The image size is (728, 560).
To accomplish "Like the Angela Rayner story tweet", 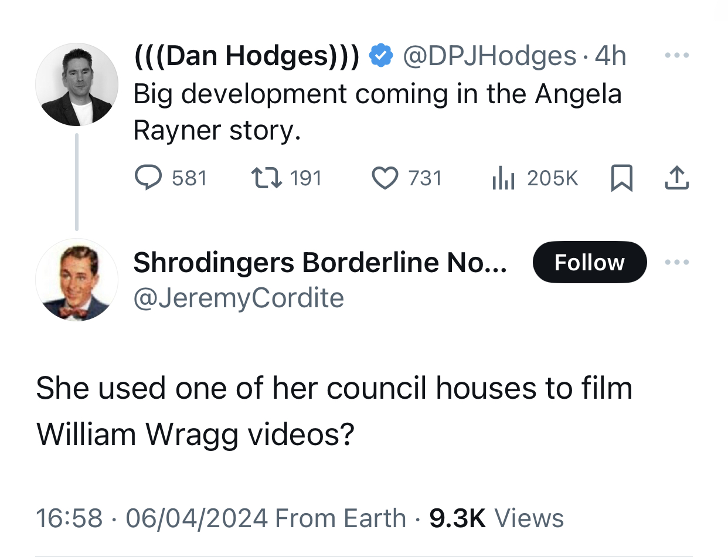I will pos(385,178).
